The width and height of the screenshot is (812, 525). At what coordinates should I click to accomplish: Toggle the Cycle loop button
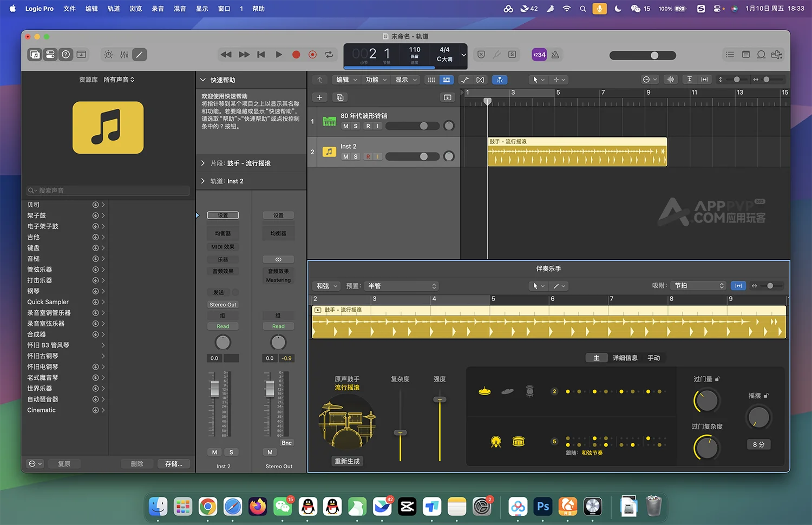pyautogui.click(x=329, y=55)
